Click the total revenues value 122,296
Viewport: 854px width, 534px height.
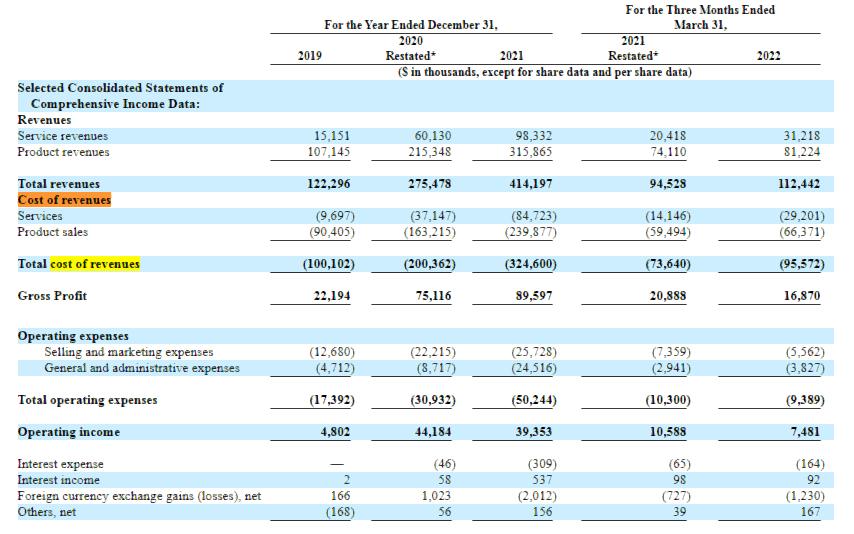point(329,184)
